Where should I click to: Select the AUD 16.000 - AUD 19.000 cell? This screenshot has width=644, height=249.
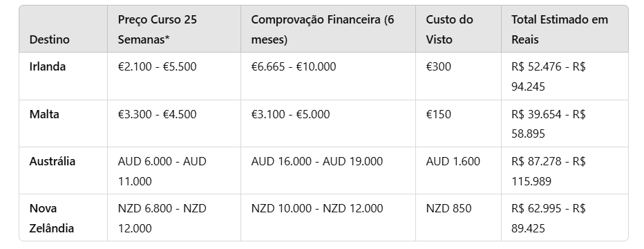pos(316,161)
